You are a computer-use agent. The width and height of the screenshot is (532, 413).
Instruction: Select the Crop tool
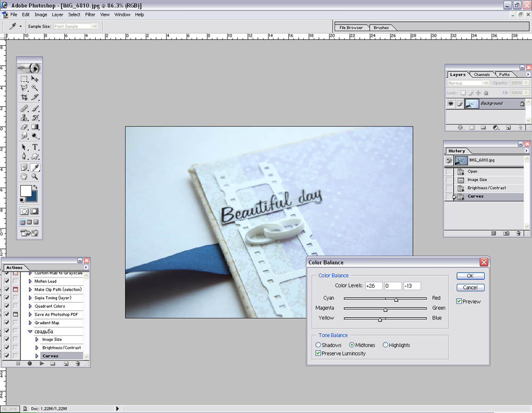[24, 97]
